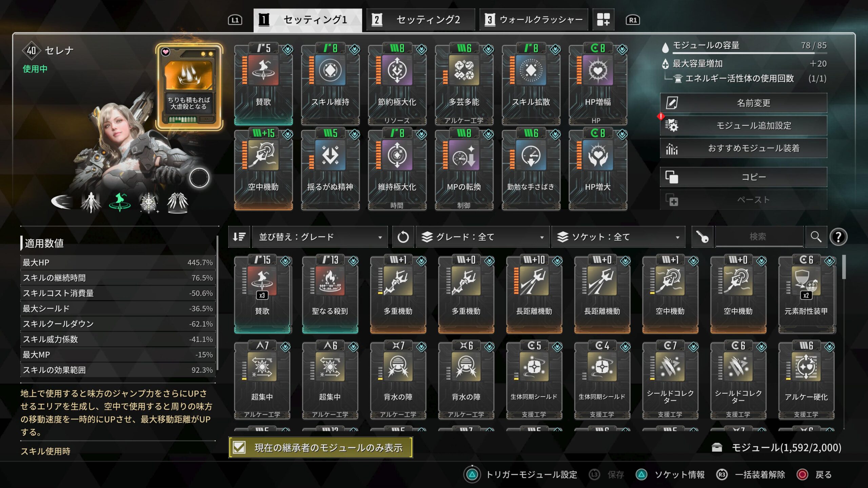Select the wings skill icon under character
Screen dimensions: 868x488
(x=177, y=202)
